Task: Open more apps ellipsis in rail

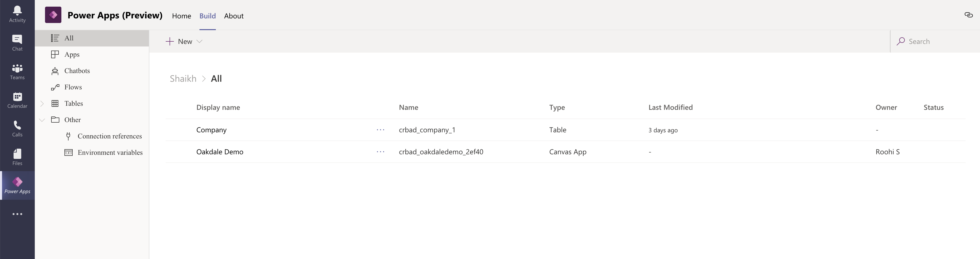Action: click(17, 214)
